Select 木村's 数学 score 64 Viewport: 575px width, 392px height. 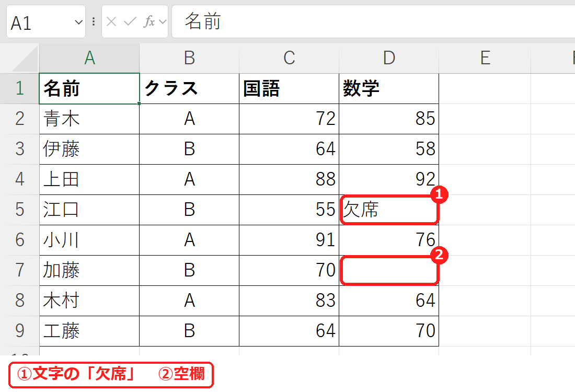coord(389,301)
